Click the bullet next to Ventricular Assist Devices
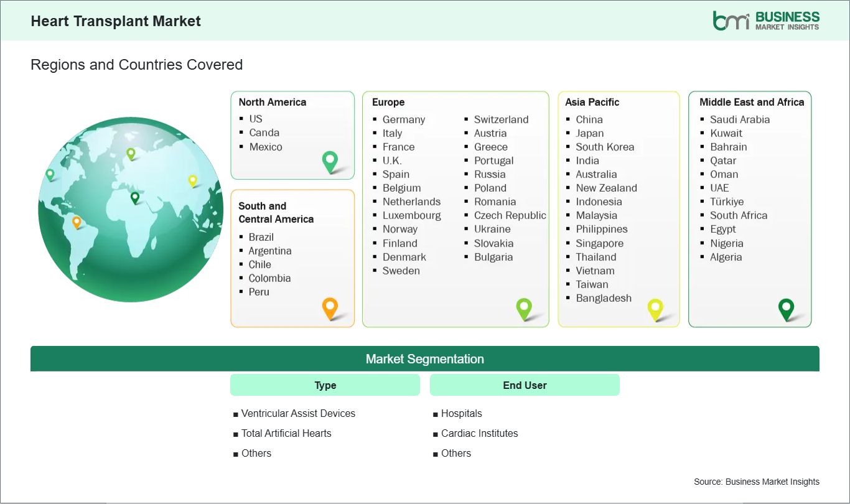Viewport: 850px width, 504px height. 235,414
